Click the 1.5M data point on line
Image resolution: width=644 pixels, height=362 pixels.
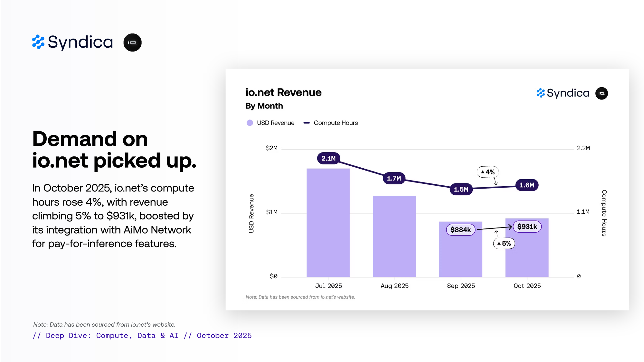click(461, 189)
